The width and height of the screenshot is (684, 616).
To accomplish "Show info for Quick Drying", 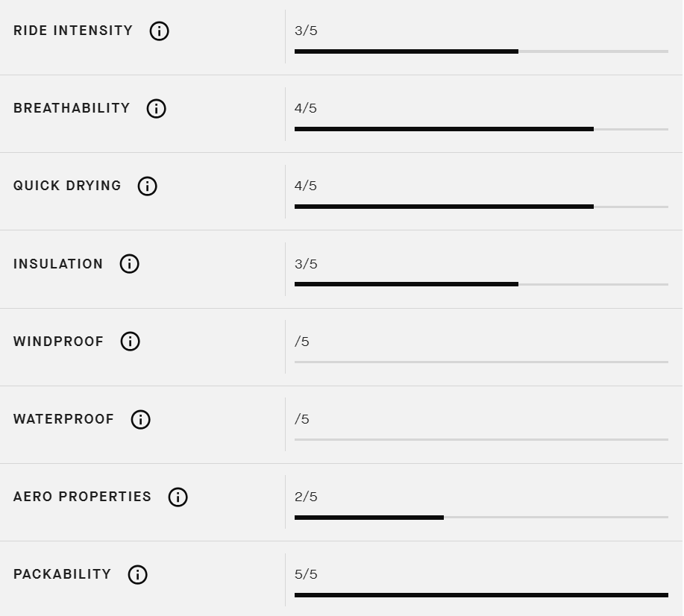I will pos(148,186).
